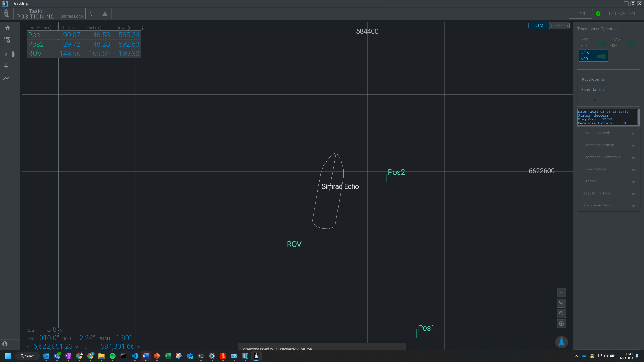Center the view on vessel
This screenshot has height=362, width=644.
(x=561, y=324)
